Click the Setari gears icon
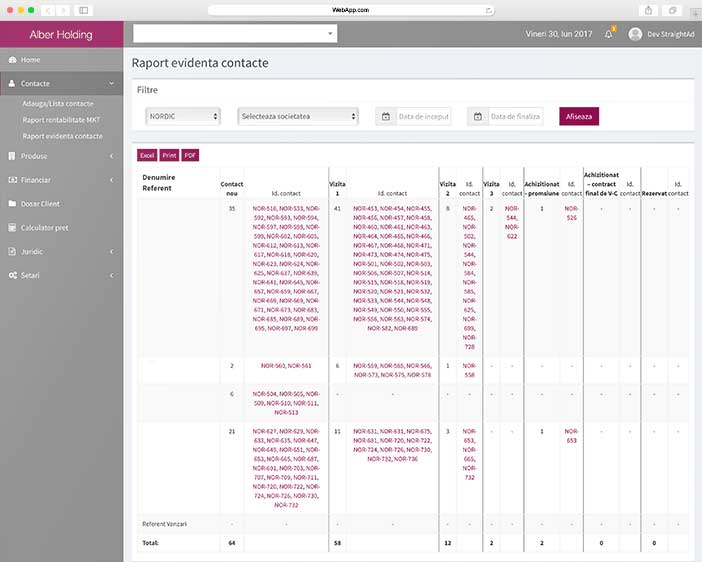Viewport: 702px width, 562px height. 12,275
